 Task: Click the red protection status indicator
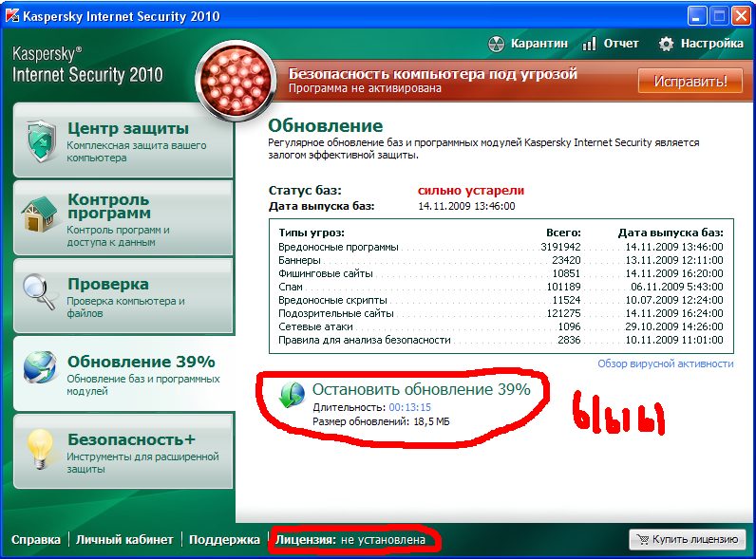pos(236,80)
